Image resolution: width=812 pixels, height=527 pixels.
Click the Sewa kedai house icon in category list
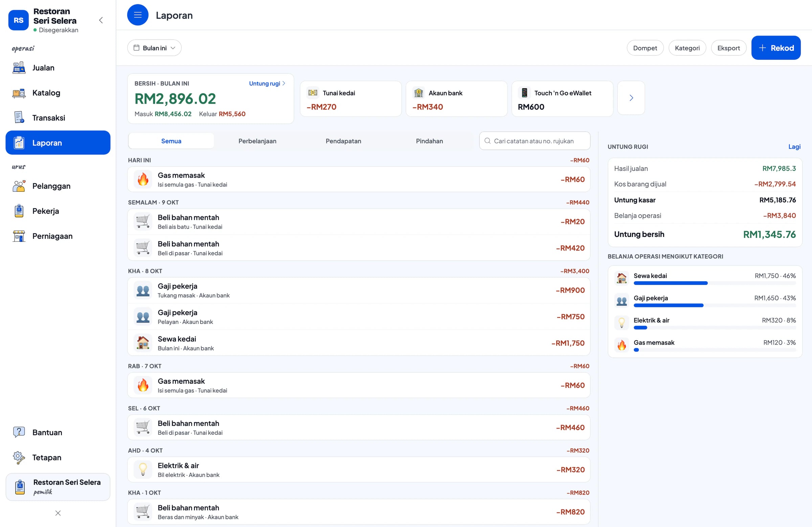[622, 278]
